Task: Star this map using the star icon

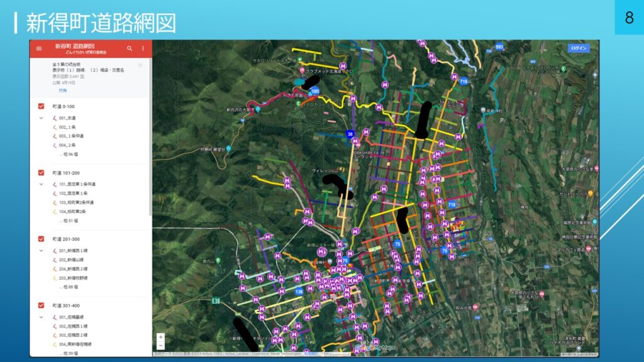Action: pyautogui.click(x=140, y=65)
